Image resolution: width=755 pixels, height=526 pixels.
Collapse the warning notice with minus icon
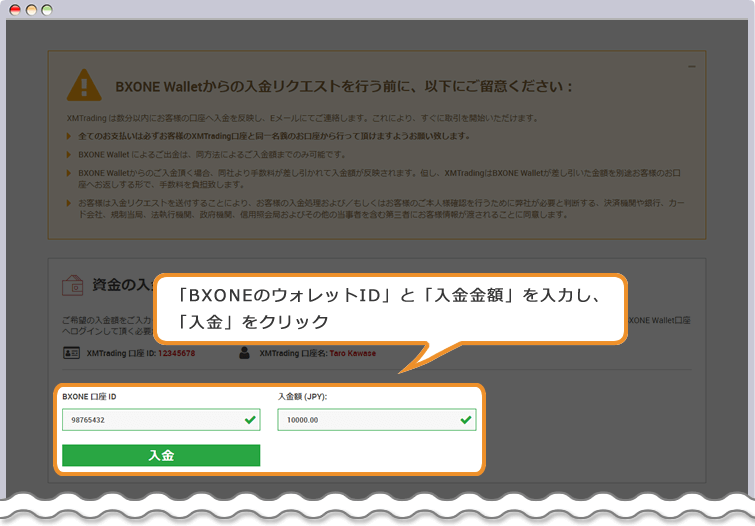point(692,66)
